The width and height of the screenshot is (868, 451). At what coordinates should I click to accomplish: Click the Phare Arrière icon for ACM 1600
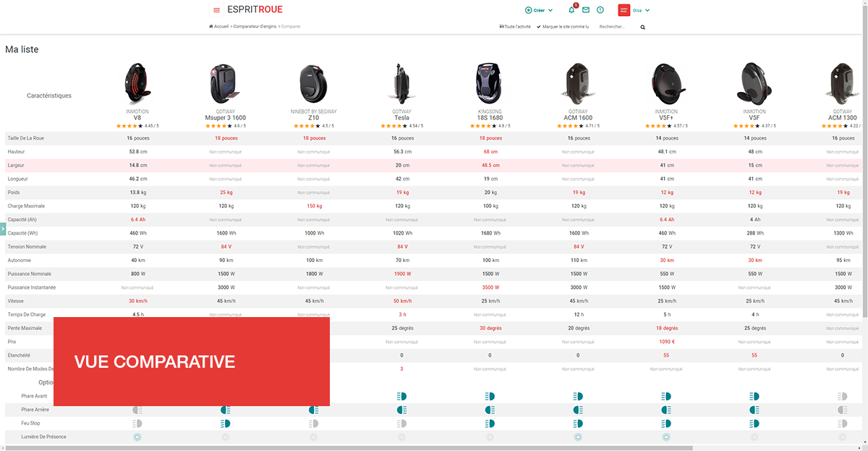(578, 410)
